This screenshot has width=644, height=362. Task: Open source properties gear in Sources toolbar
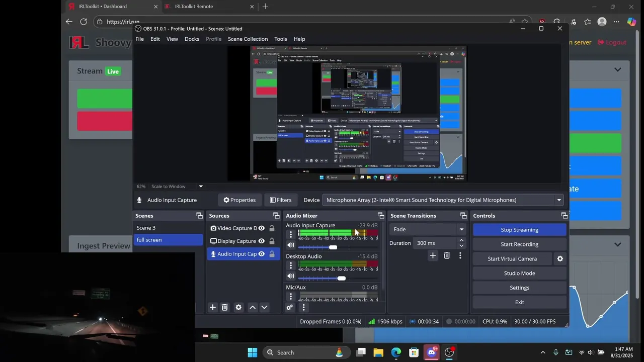[238, 307]
